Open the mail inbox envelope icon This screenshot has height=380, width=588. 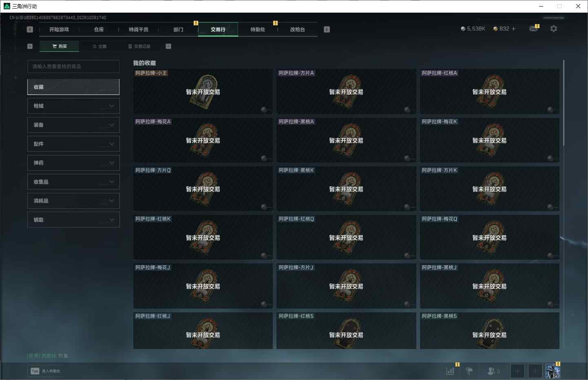(533, 29)
